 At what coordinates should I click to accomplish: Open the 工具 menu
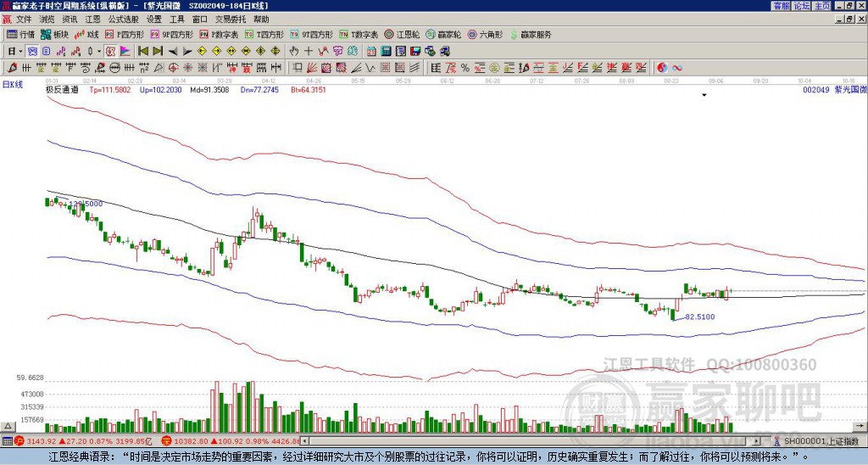tap(177, 20)
